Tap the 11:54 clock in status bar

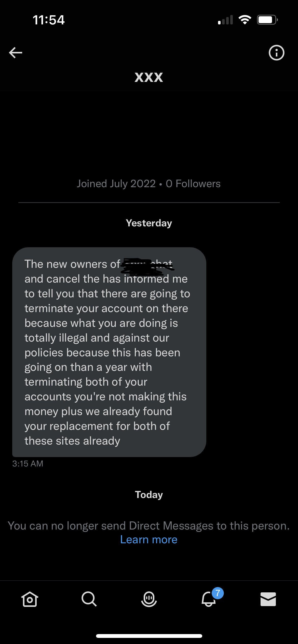click(49, 20)
